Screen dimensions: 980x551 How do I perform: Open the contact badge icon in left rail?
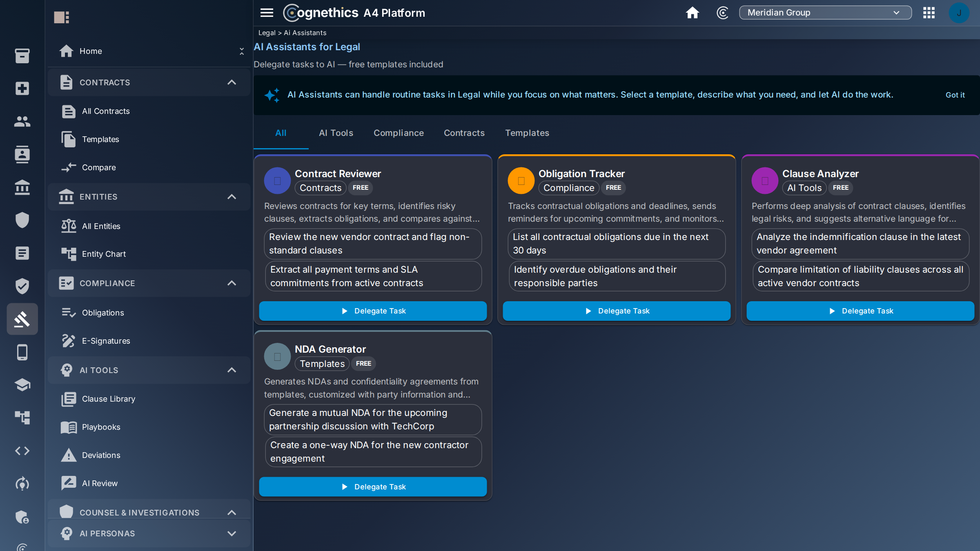22,154
